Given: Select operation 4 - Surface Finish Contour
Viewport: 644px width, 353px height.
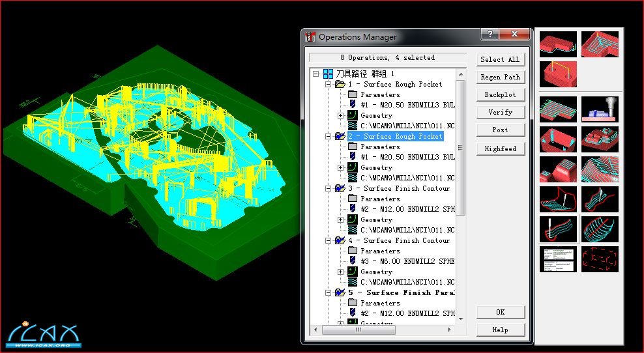Looking at the screenshot, I should [x=399, y=241].
